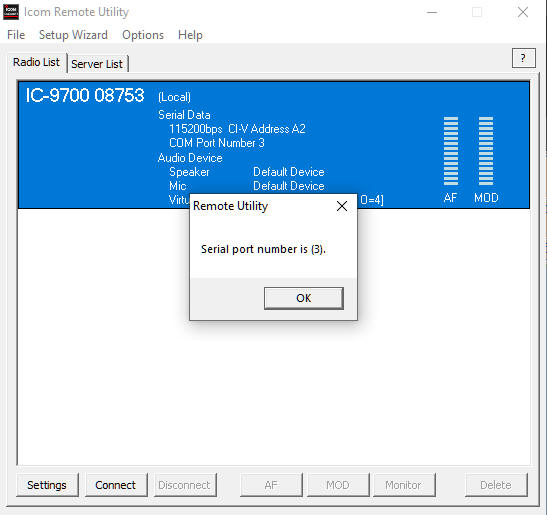Click the MOD button in bottom row
This screenshot has height=515, width=547.
click(338, 485)
